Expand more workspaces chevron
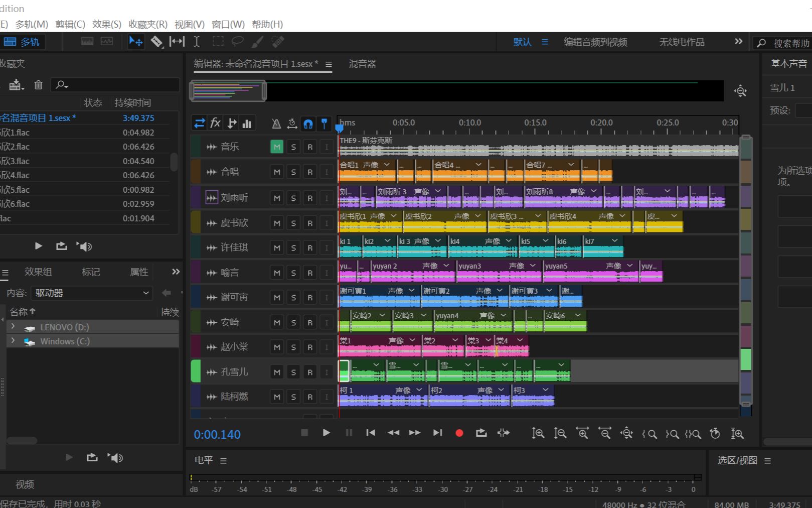812x508 pixels. click(x=738, y=42)
